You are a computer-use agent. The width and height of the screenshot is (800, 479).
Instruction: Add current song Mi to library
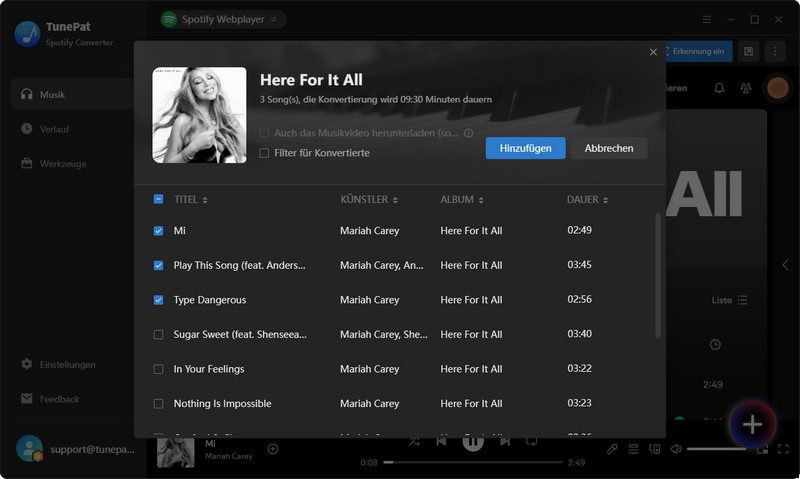pyautogui.click(x=273, y=449)
